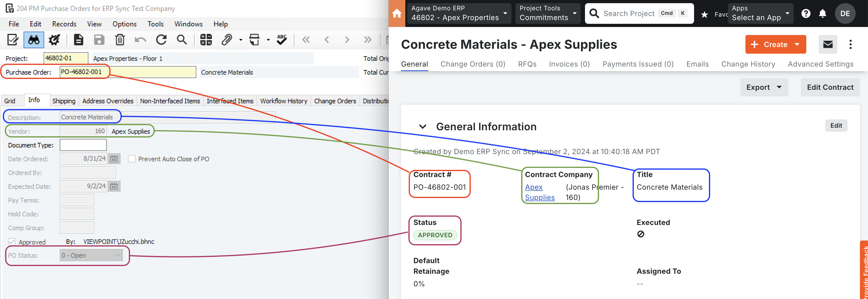The height and width of the screenshot is (299, 868).
Task: Open the Workflow History tab
Action: [x=284, y=101]
